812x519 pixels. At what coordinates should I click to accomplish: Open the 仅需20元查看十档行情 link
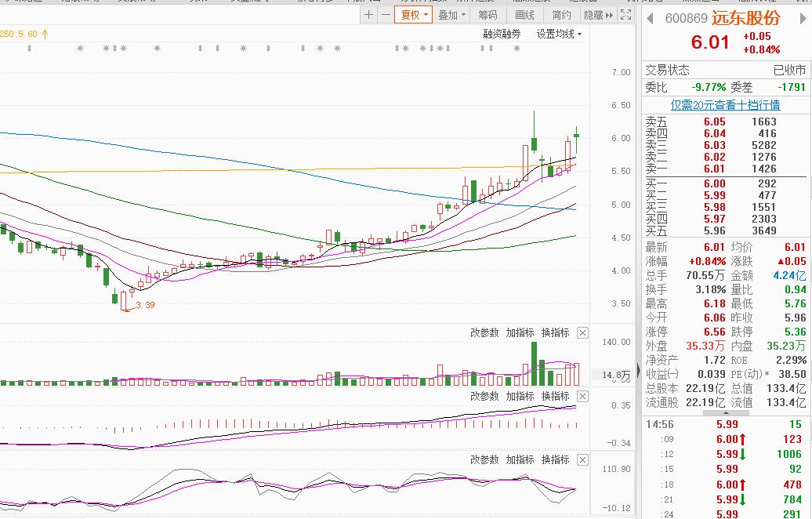[x=725, y=105]
